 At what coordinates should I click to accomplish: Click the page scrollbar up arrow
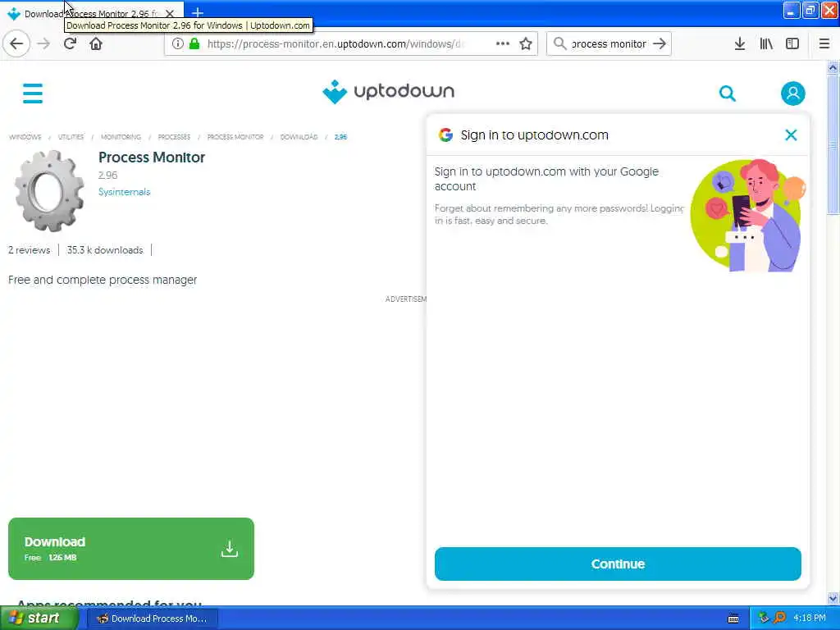pos(833,67)
